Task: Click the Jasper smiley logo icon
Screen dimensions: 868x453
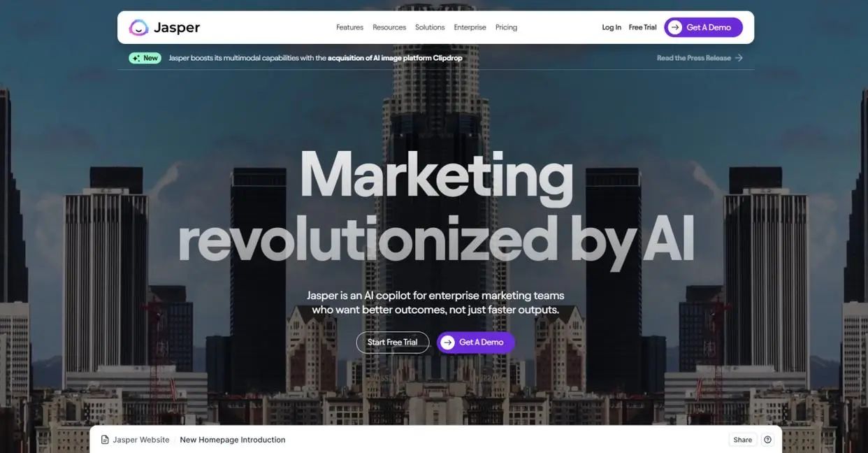Action: tap(138, 27)
